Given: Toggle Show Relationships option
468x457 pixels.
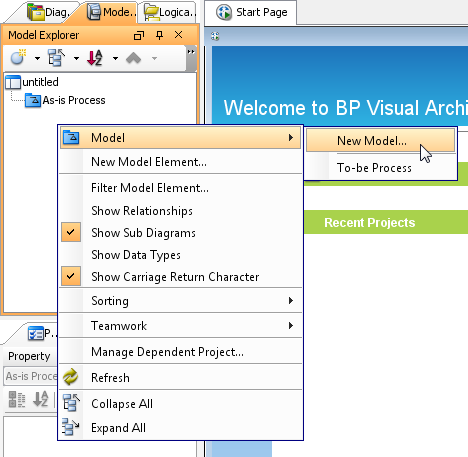Looking at the screenshot, I should point(180,211).
